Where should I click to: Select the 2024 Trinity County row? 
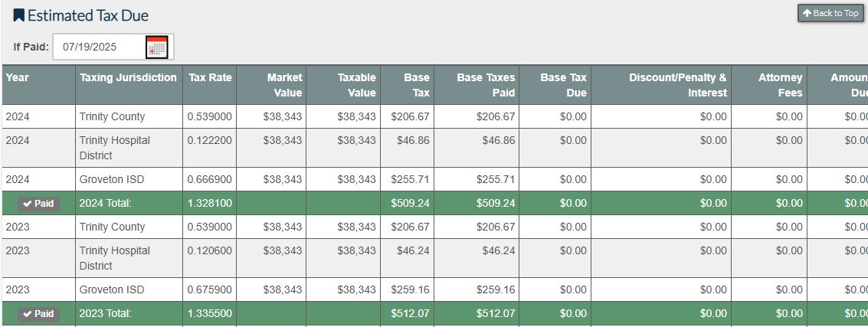pos(112,116)
